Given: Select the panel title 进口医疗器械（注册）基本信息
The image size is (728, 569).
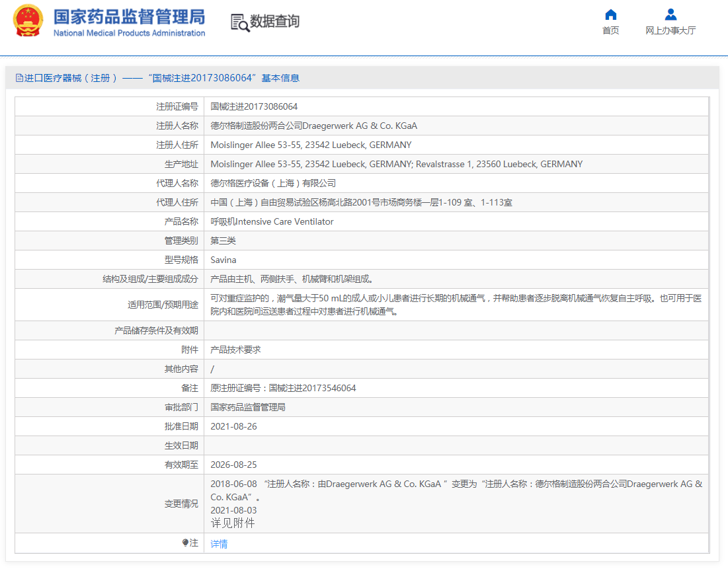Looking at the screenshot, I should 161,78.
